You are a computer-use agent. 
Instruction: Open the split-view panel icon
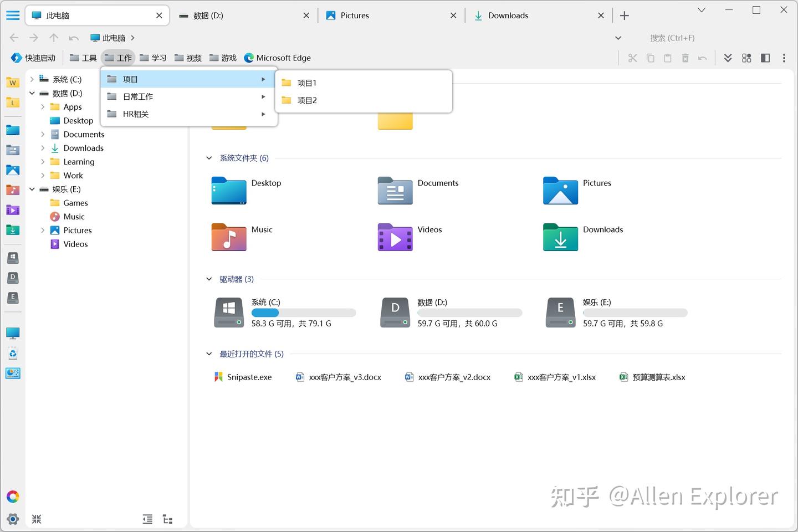click(x=765, y=58)
